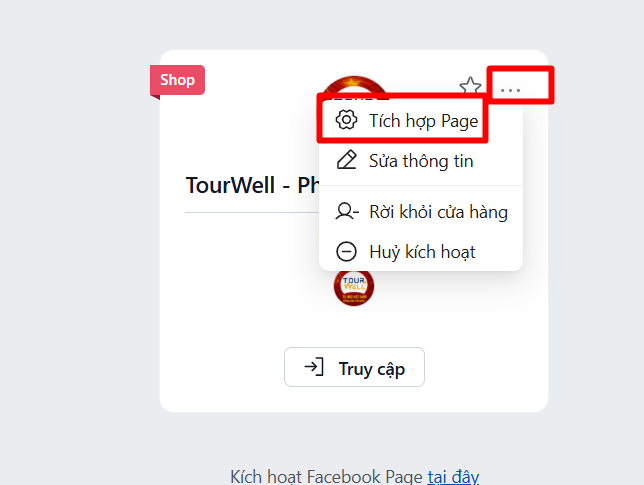Screen dimensions: 644x485
Task: Click the red Shop badge
Action: 178,80
